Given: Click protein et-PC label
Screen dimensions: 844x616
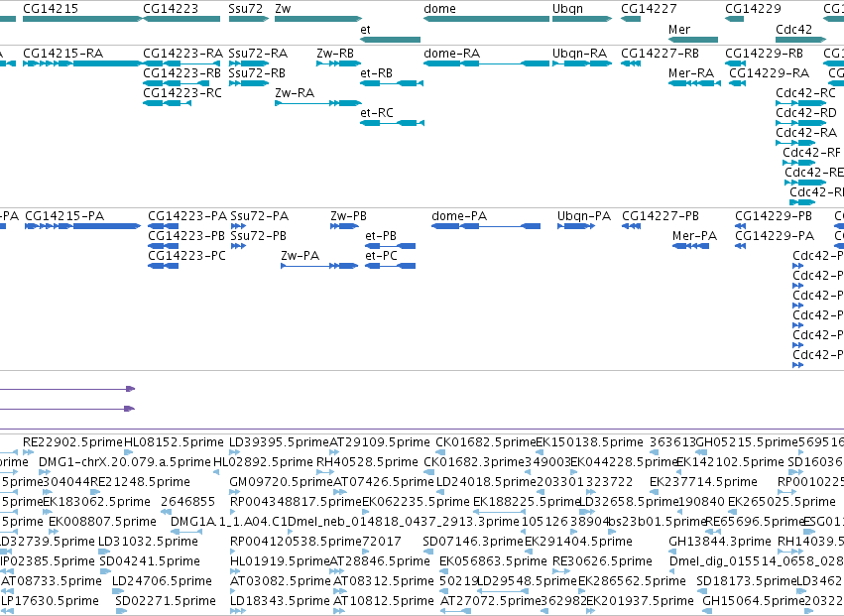Looking at the screenshot, I should point(381,256).
